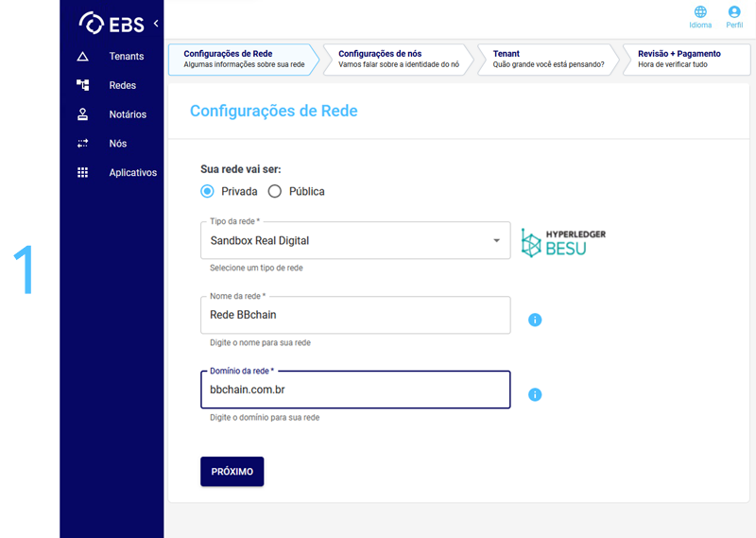Image resolution: width=756 pixels, height=538 pixels.
Task: Click the Redes network icon
Action: [83, 85]
